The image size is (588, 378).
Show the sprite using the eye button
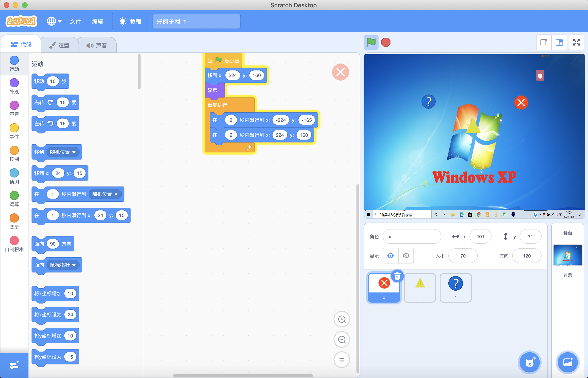(x=390, y=256)
